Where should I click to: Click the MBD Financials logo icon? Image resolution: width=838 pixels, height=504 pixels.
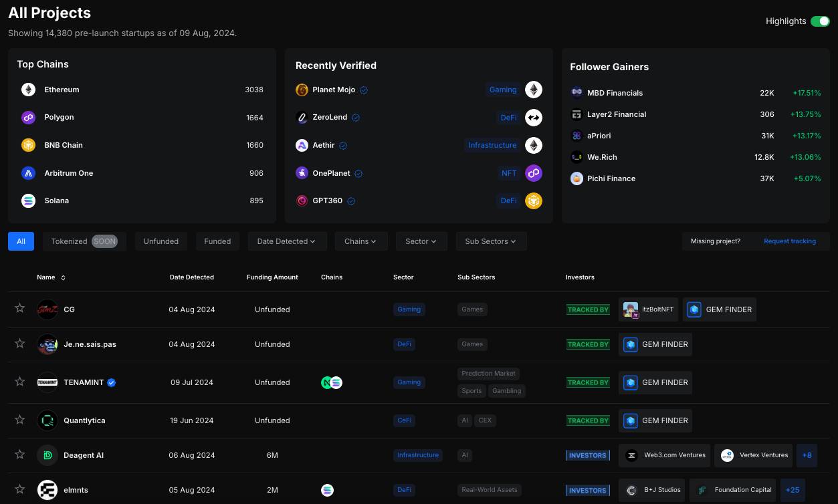click(x=577, y=93)
